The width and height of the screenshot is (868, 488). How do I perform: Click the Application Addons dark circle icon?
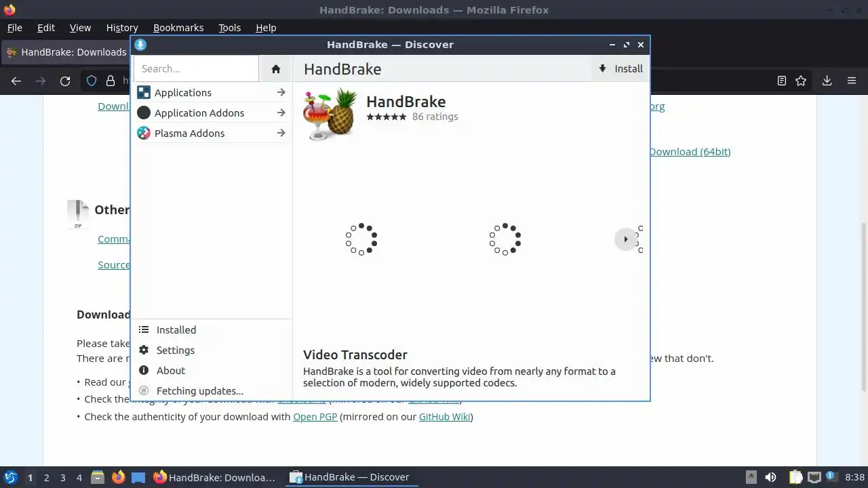pyautogui.click(x=143, y=113)
